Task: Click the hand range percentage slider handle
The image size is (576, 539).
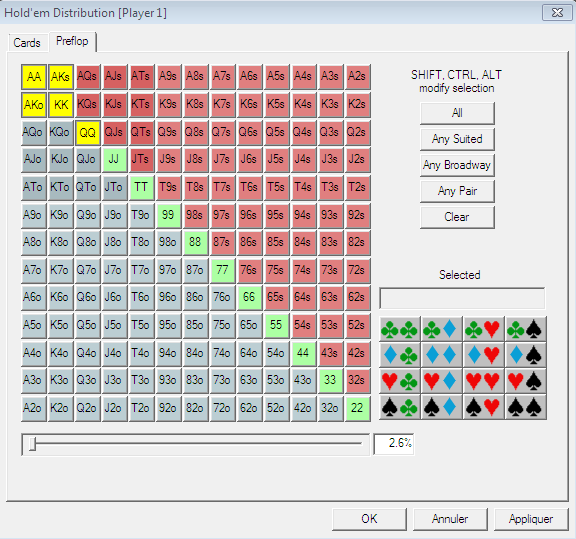Action: pyautogui.click(x=33, y=444)
